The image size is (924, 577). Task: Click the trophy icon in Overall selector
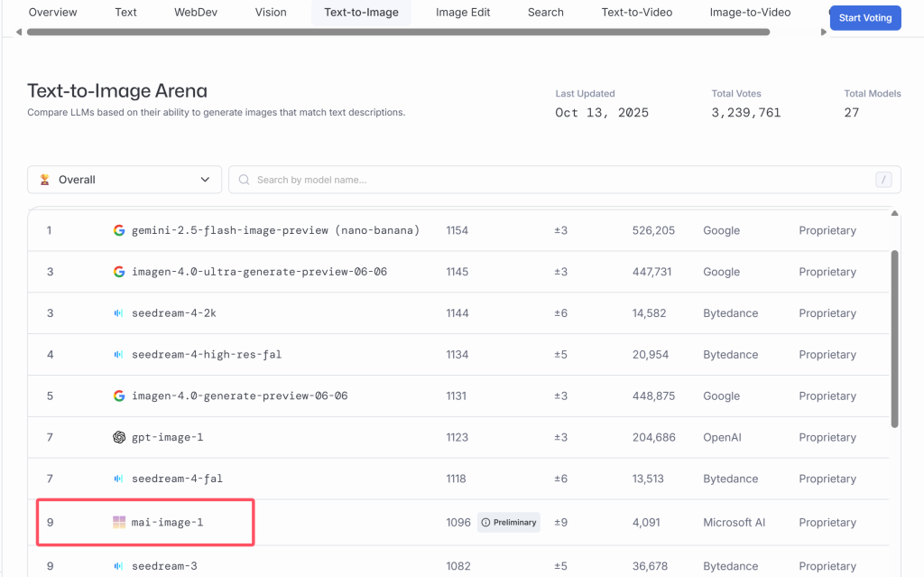pos(45,180)
